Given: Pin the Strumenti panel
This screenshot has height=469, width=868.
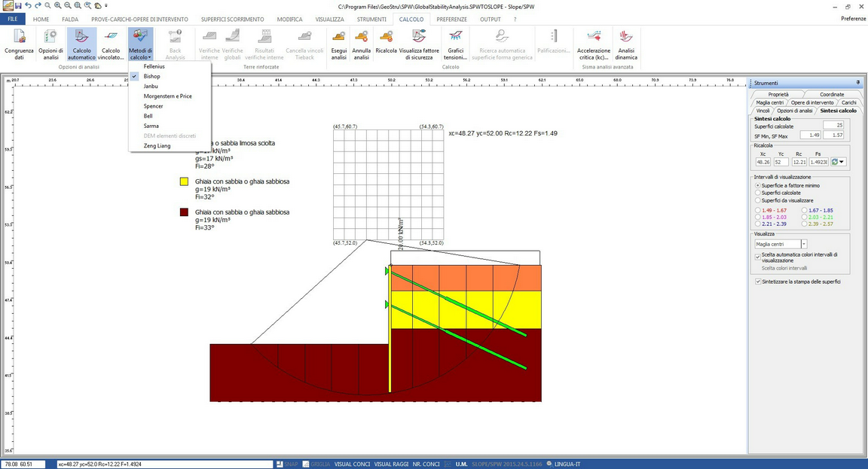Looking at the screenshot, I should tap(858, 82).
